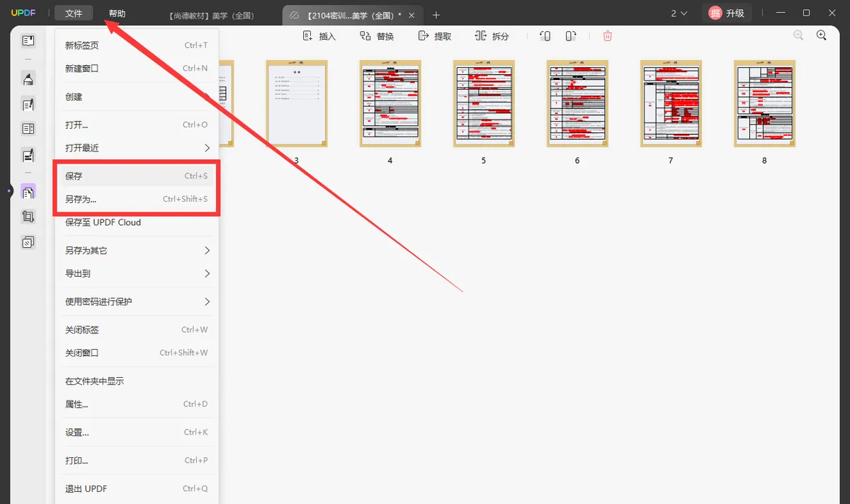
Task: Click the 拆分 split button in toolbar
Action: pyautogui.click(x=492, y=36)
